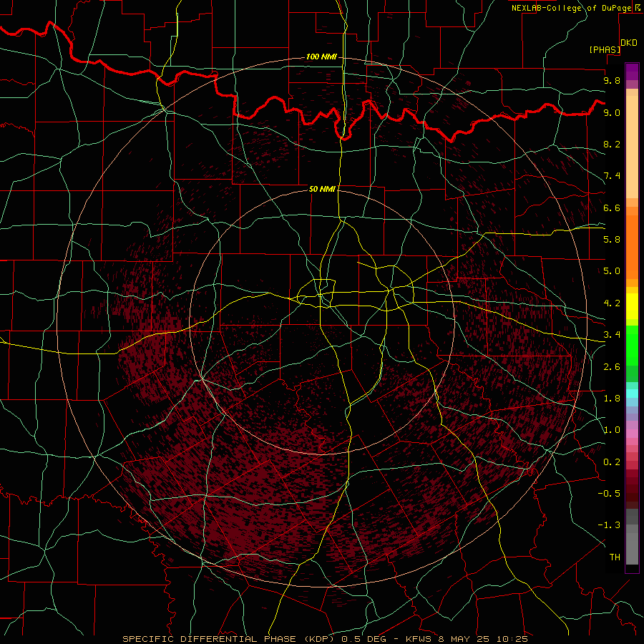Click the -0.5 scale value

tap(609, 494)
